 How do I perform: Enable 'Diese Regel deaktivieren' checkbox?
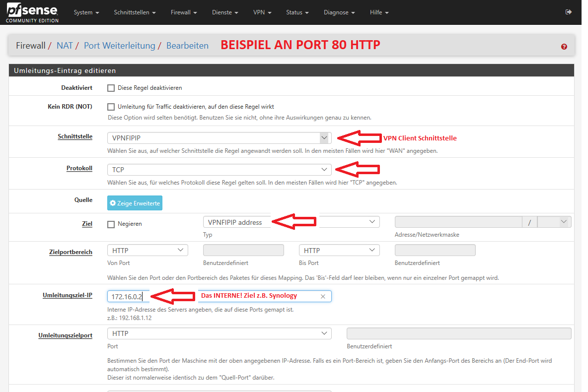[111, 88]
